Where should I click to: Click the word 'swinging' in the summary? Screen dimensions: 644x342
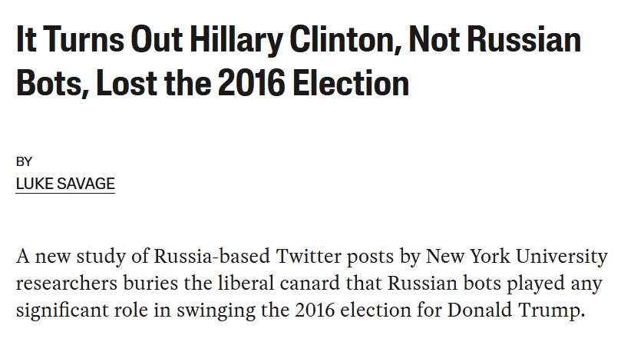(x=216, y=311)
